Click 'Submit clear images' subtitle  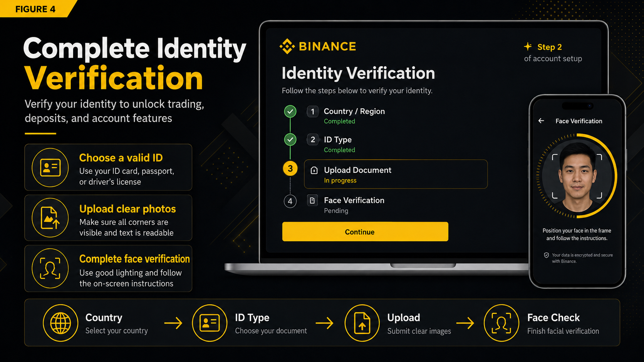tap(419, 331)
